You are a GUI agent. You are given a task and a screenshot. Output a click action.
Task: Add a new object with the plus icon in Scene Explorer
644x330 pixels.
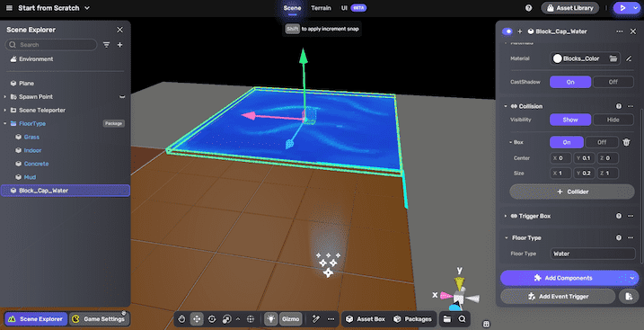point(120,45)
